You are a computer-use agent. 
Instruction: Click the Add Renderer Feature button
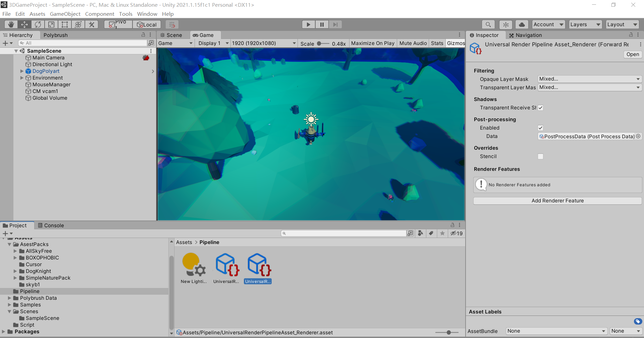[557, 200]
